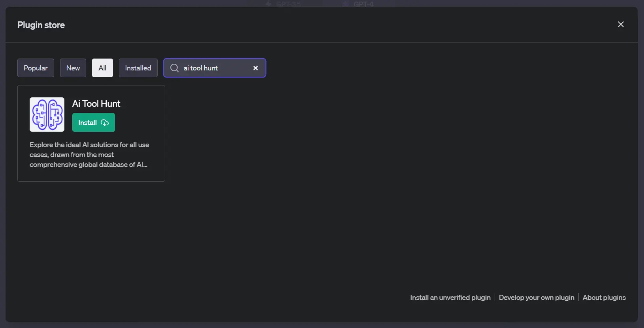This screenshot has width=644, height=328.
Task: Open Develop your own plugin link
Action: tap(537, 298)
